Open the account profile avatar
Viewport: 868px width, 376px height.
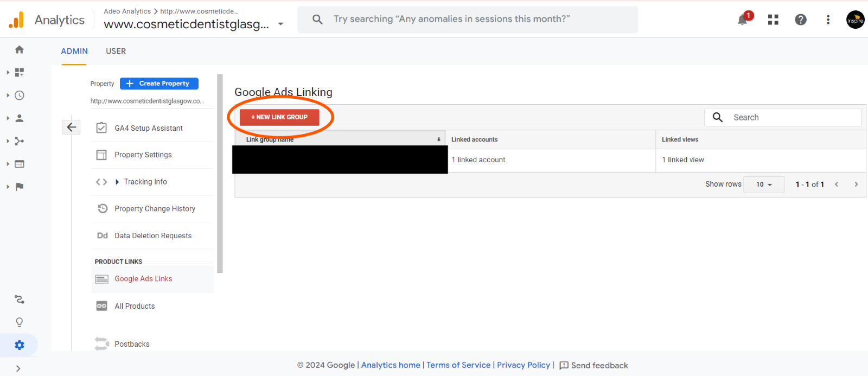point(856,20)
